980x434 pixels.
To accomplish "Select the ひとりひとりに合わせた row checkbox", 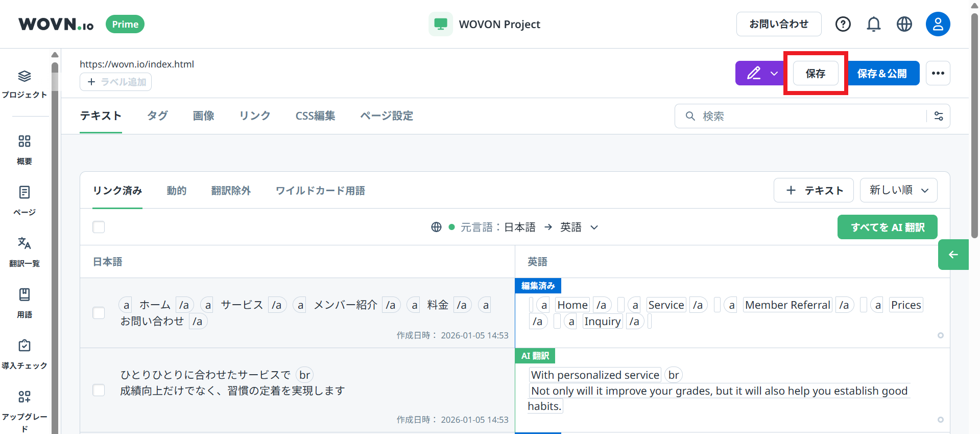I will [99, 390].
